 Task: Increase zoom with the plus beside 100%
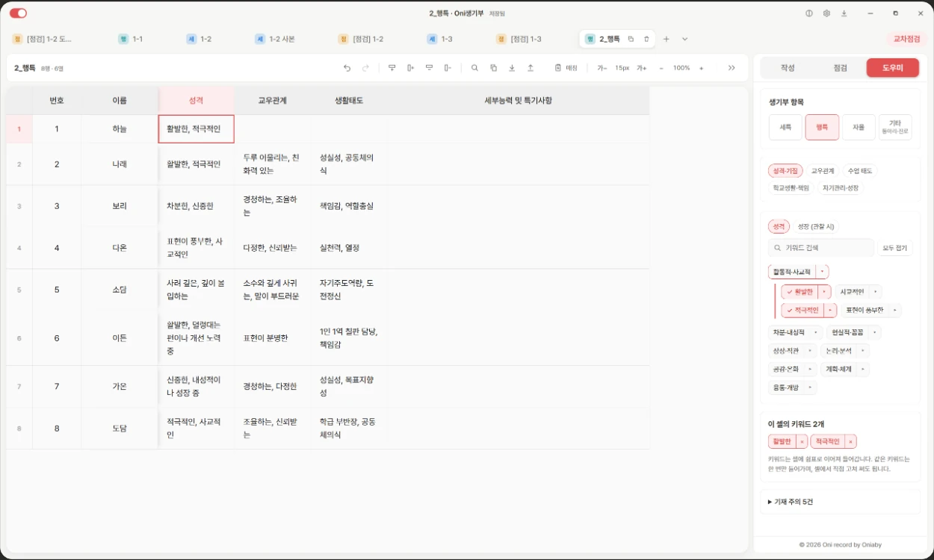701,68
